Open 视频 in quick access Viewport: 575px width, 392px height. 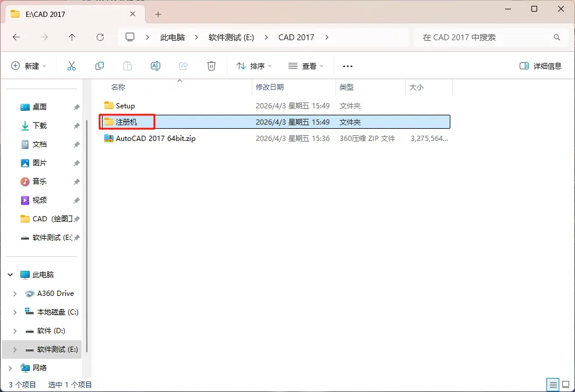point(39,200)
